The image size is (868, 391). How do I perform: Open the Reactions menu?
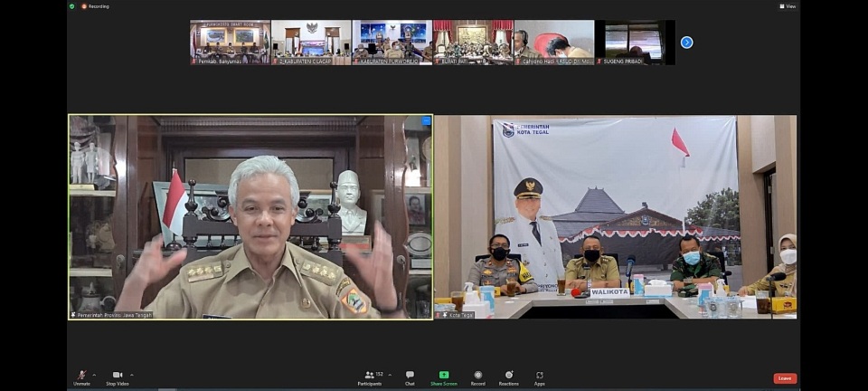tap(509, 377)
